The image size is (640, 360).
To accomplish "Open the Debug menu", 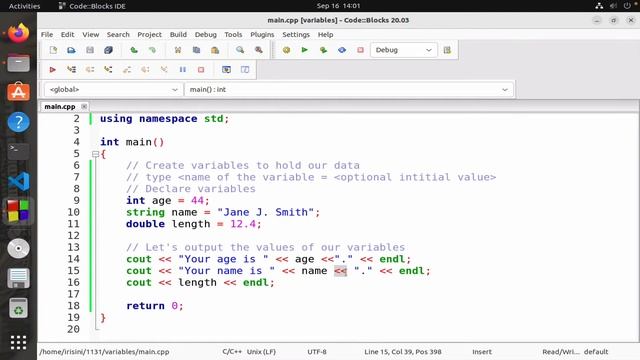I will (x=206, y=35).
